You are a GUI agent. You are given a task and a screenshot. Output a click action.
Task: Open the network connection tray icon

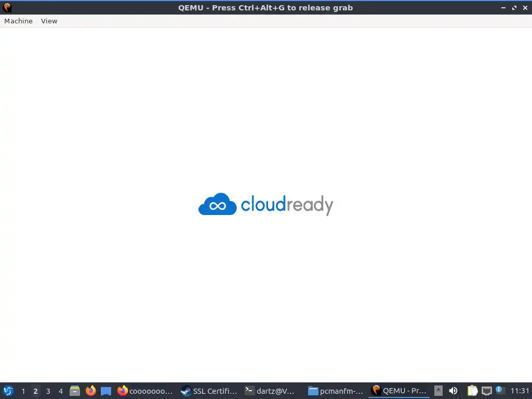(x=486, y=391)
